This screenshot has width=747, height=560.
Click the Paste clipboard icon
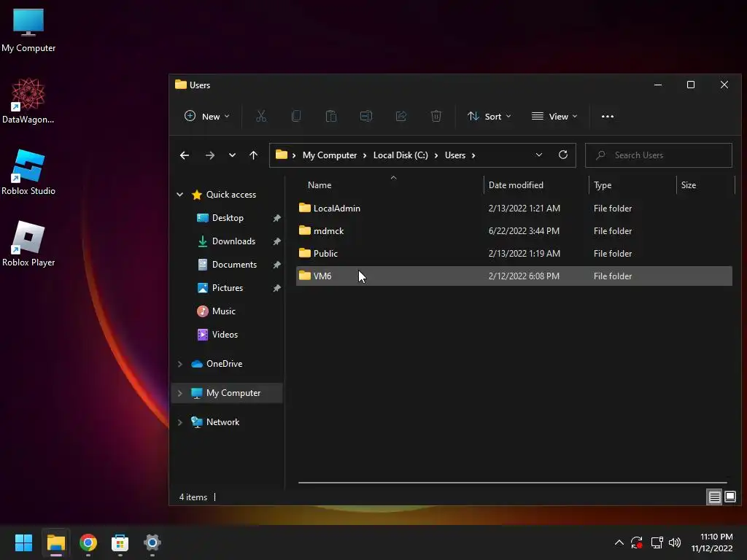pyautogui.click(x=331, y=116)
